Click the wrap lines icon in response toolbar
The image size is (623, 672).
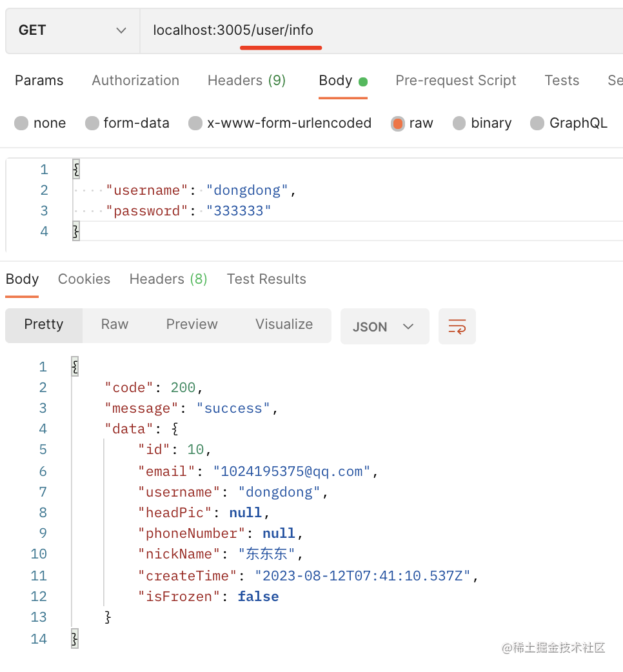[457, 326]
